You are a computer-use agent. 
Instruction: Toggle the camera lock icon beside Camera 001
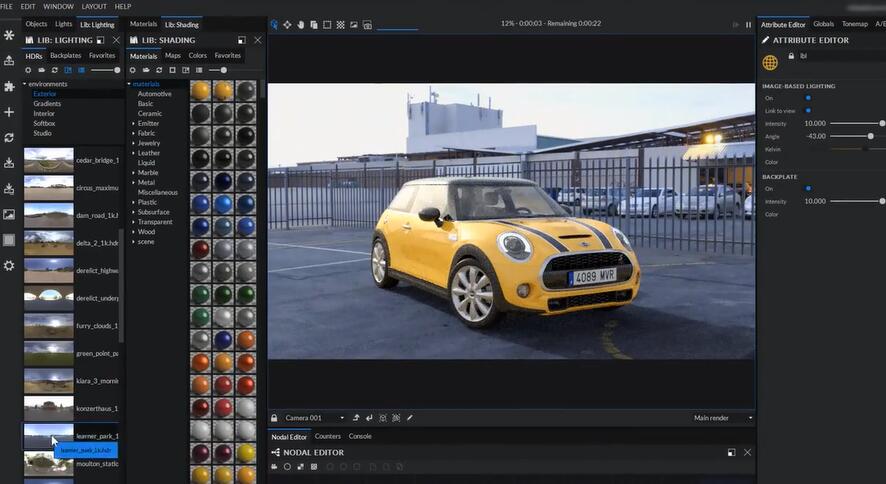click(274, 418)
